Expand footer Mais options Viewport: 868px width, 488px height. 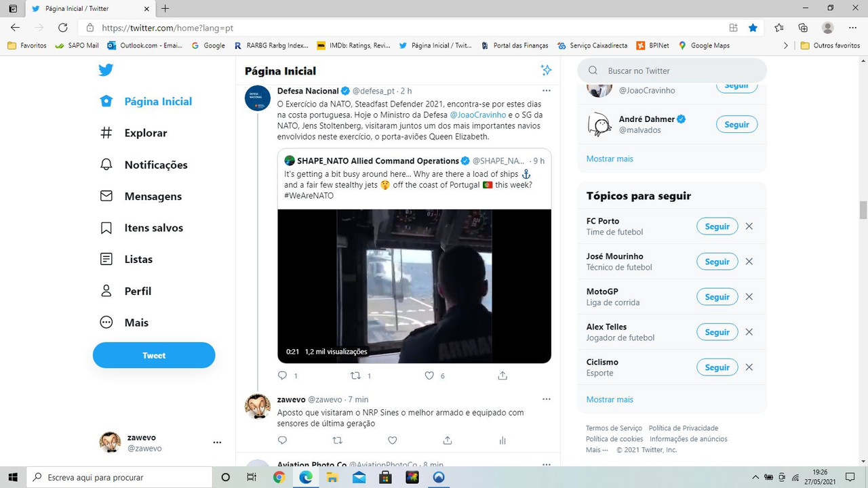pos(597,450)
